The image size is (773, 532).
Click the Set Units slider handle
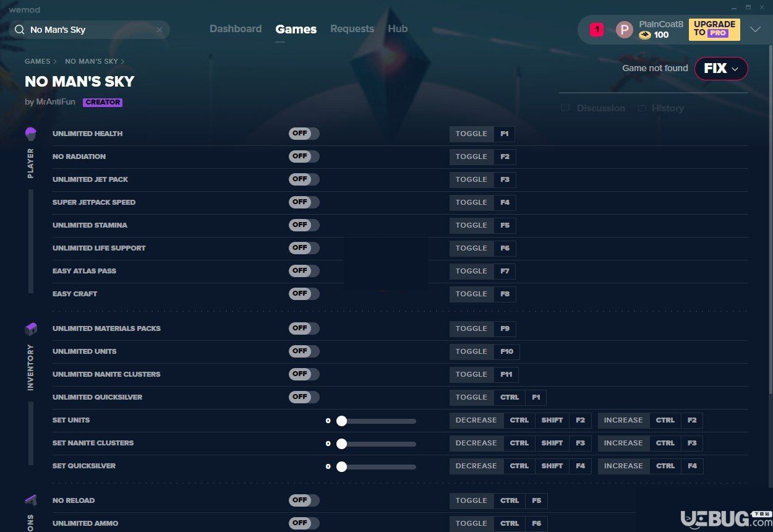[341, 421]
